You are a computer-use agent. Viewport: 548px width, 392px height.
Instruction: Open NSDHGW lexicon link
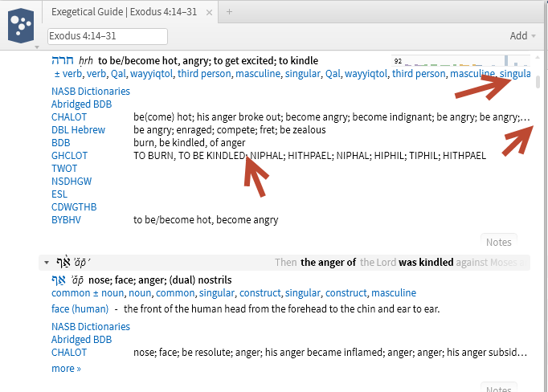pyautogui.click(x=72, y=182)
